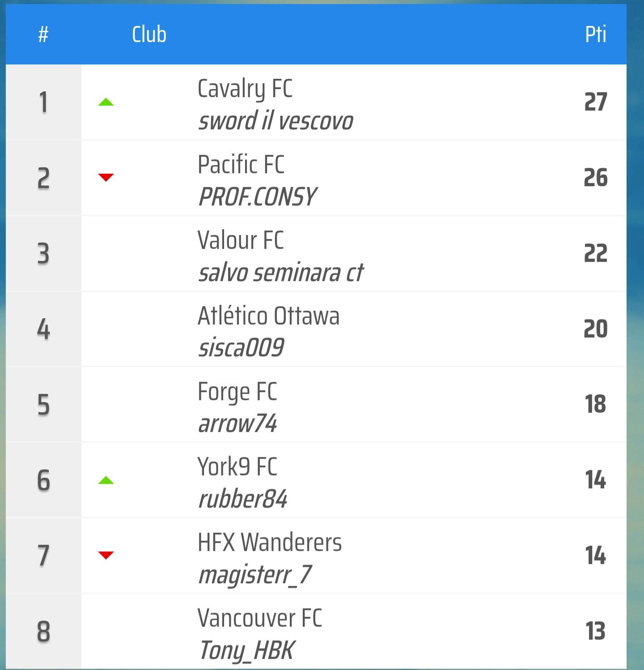
Task: Click the green up arrow beside York9 FC
Action: (x=106, y=480)
